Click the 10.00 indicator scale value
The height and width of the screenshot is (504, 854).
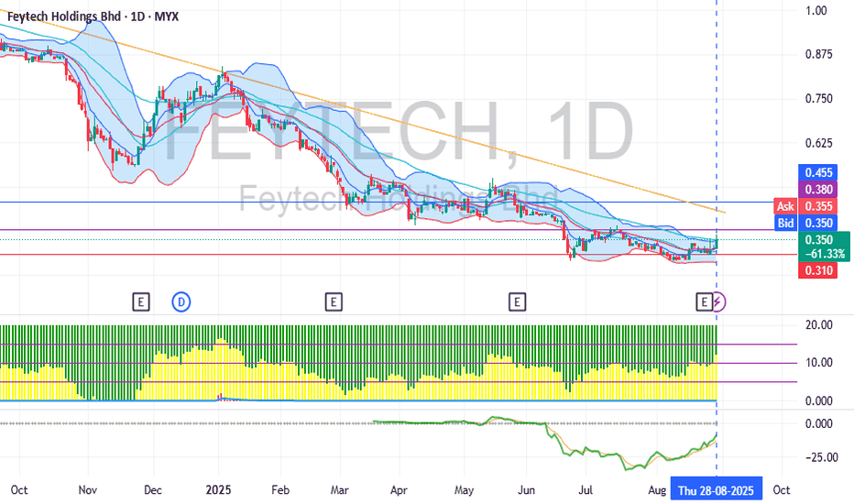click(x=818, y=362)
